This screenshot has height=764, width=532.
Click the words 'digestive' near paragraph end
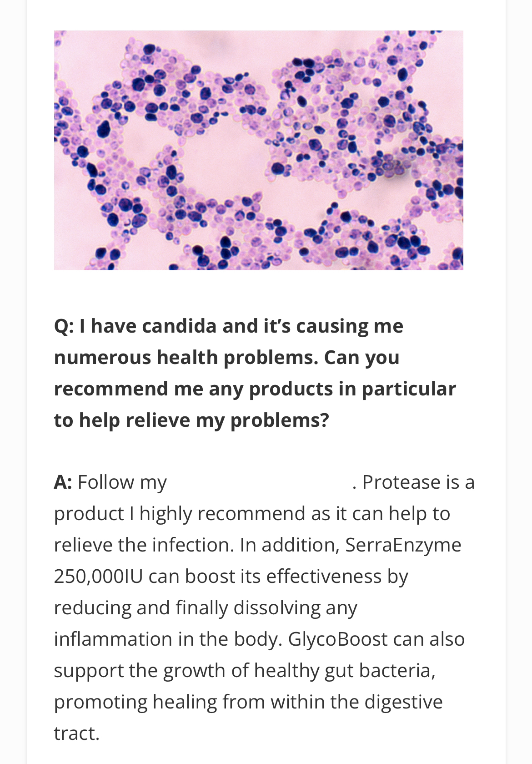(x=404, y=702)
